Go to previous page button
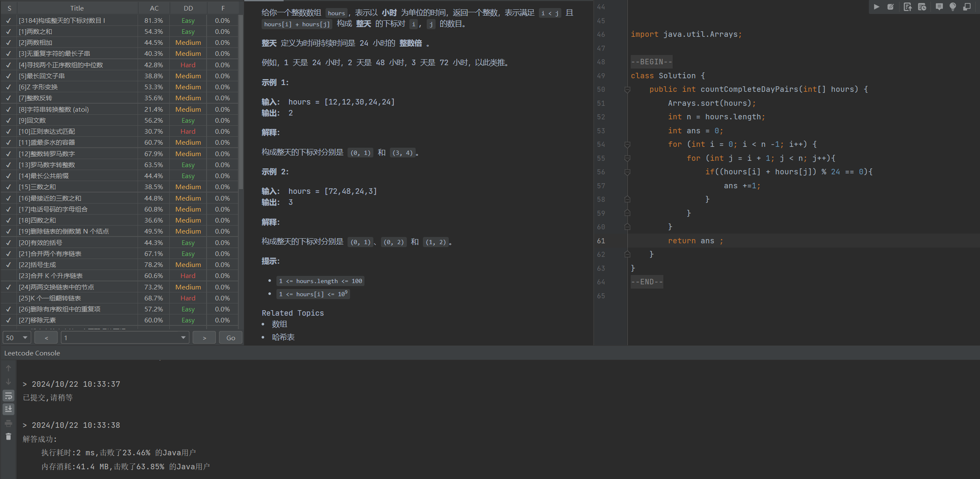The image size is (980, 479). point(46,338)
